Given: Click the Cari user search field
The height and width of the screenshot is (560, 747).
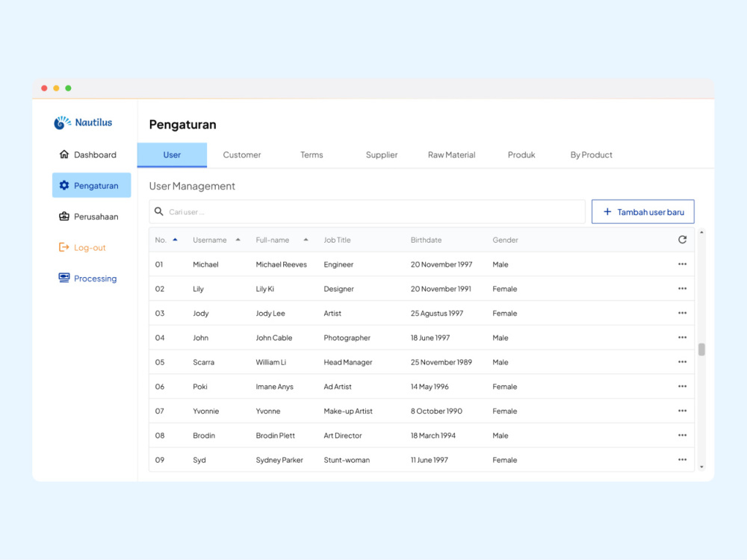Looking at the screenshot, I should point(368,212).
